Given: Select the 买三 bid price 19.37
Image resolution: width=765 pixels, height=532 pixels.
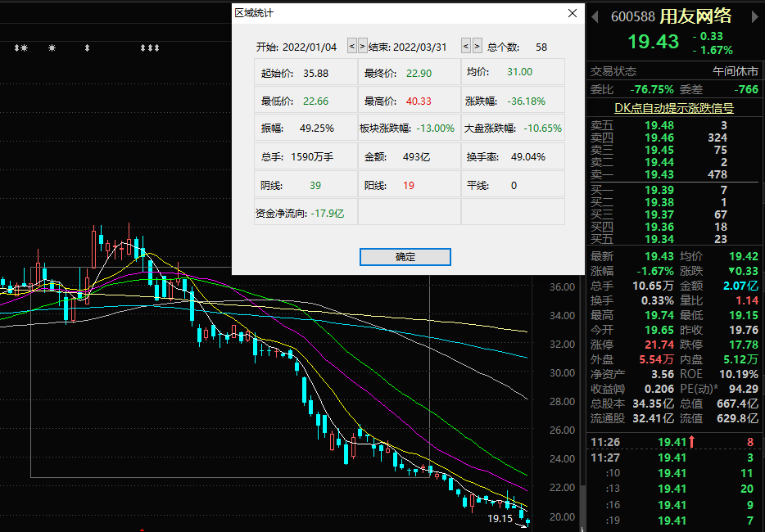Looking at the screenshot, I should coord(659,214).
